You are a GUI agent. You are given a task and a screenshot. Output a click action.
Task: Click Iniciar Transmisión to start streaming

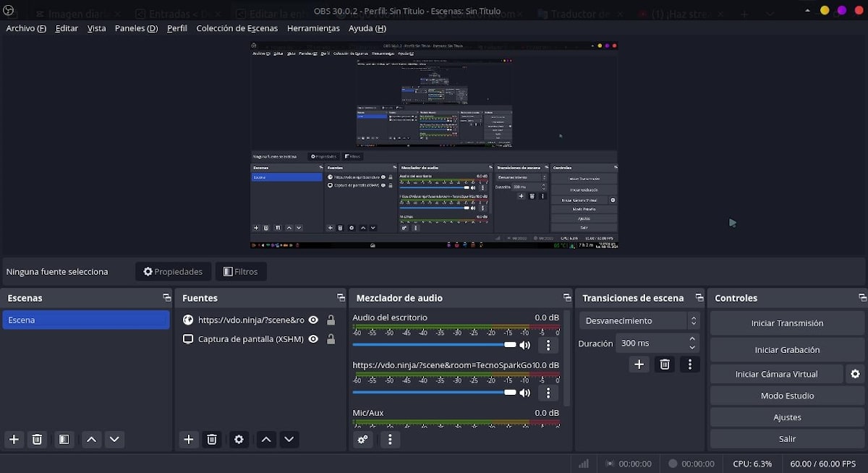pos(786,323)
